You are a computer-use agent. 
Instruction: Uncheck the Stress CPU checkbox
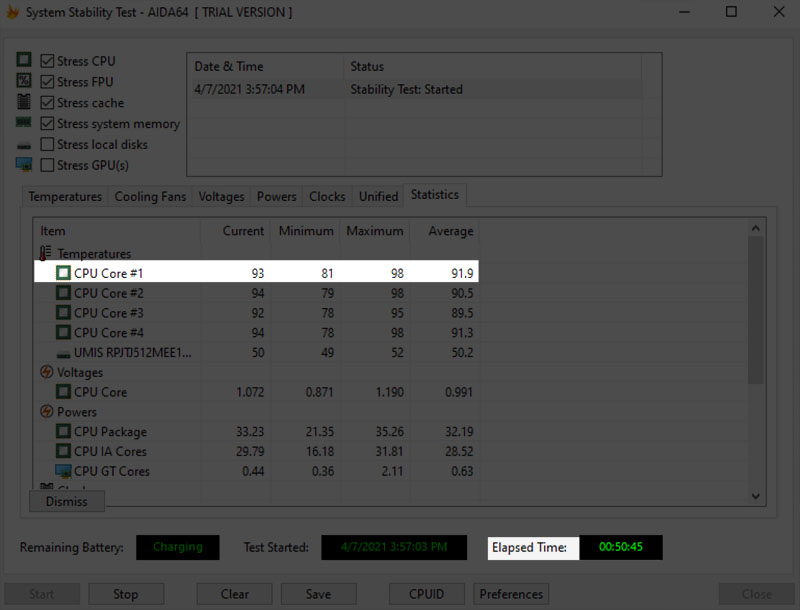click(x=47, y=61)
